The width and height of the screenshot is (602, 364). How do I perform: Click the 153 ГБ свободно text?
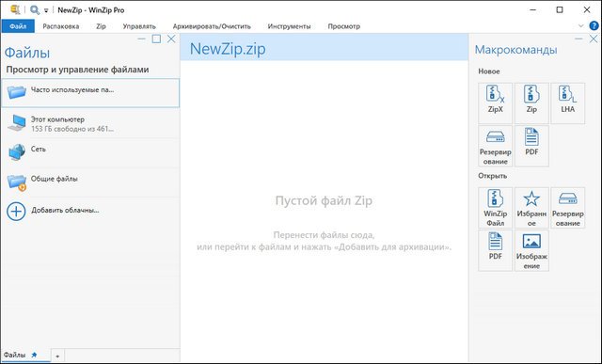coord(72,129)
